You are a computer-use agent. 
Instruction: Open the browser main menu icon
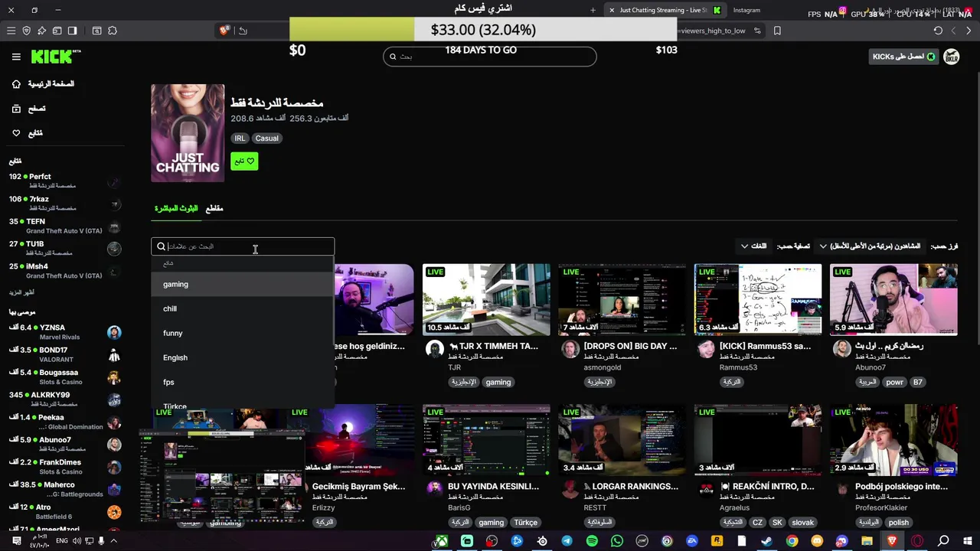pos(11,31)
